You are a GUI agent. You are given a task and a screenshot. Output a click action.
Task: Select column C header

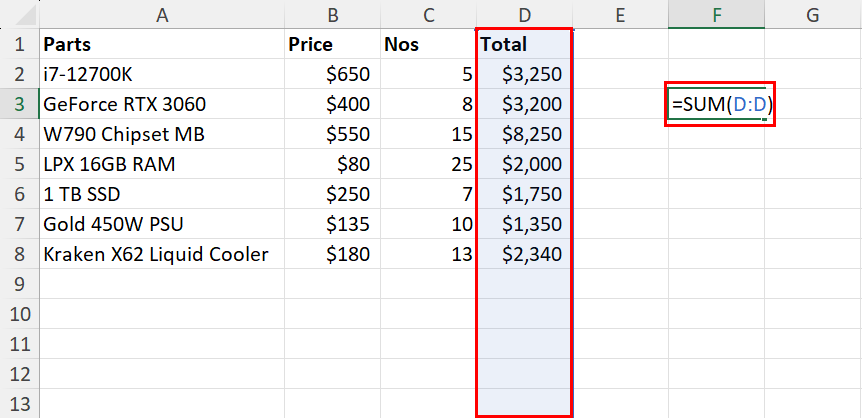(x=428, y=15)
